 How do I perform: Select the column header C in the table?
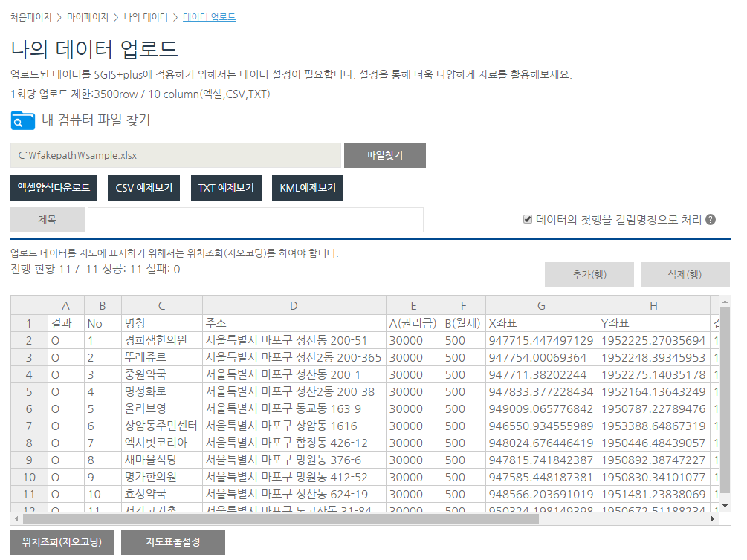click(161, 305)
